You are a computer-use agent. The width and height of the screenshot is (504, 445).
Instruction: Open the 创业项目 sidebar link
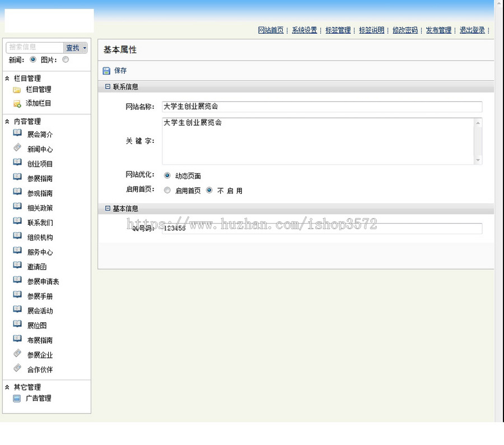(x=40, y=164)
